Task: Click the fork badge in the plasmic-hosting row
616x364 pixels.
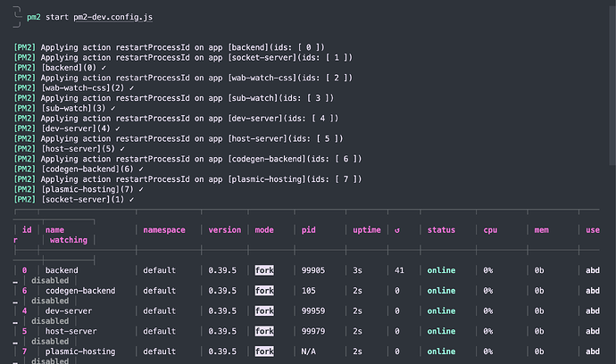Action: point(264,352)
